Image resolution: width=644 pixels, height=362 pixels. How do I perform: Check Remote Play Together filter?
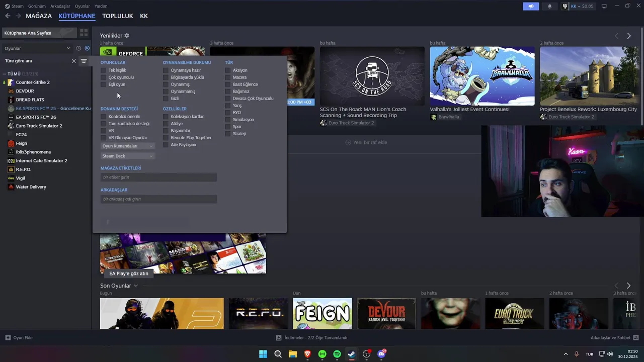pos(166,138)
